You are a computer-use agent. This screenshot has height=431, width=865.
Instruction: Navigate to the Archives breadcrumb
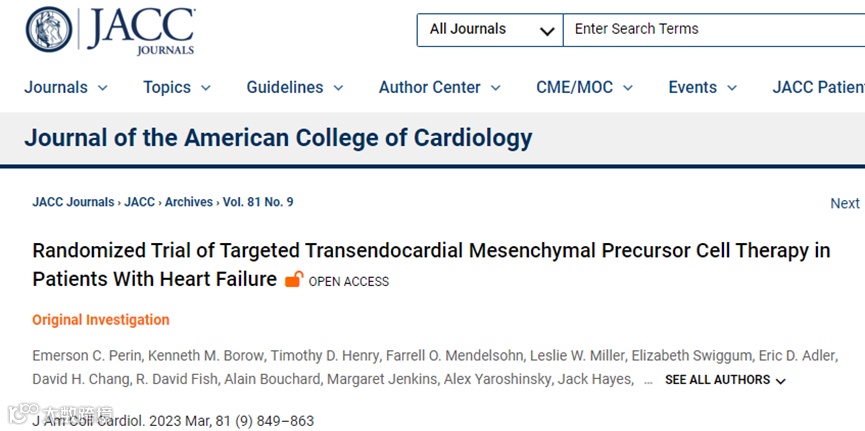coord(189,202)
